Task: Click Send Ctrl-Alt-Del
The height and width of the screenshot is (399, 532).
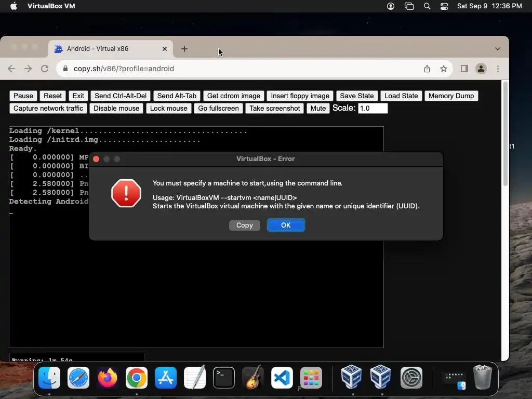Action: (121, 96)
